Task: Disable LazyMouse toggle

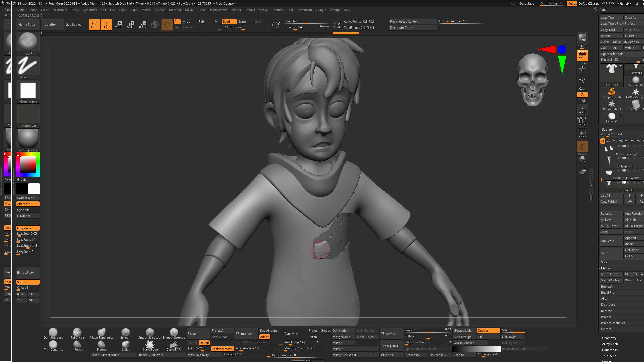Action: (x=28, y=228)
